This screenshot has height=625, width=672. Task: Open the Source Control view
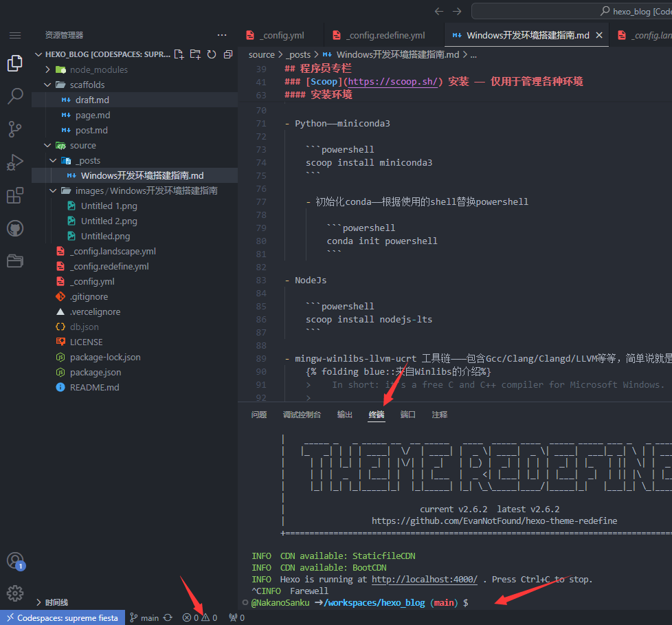15,129
